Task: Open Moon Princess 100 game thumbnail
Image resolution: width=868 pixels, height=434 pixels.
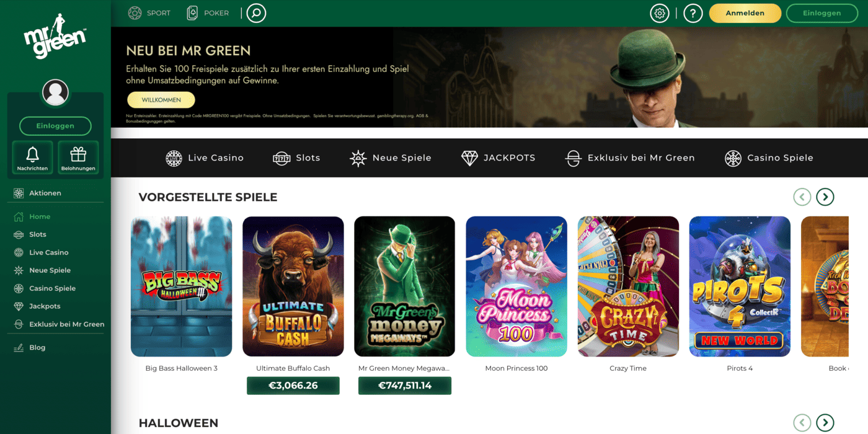Action: click(x=516, y=286)
